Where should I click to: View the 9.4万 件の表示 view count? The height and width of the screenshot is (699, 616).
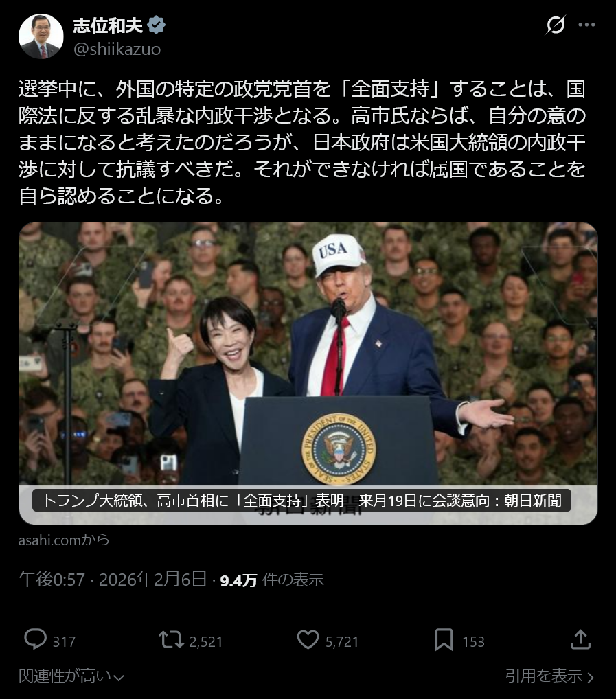point(272,580)
